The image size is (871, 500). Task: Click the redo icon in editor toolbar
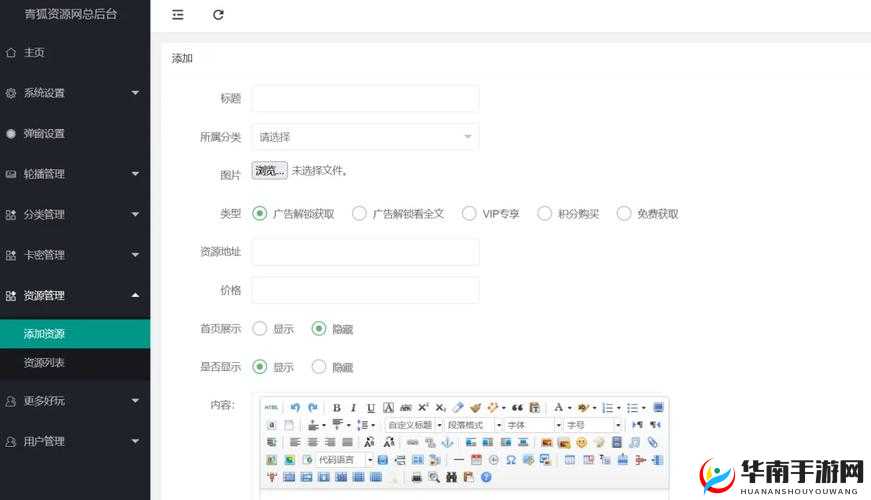(x=313, y=408)
